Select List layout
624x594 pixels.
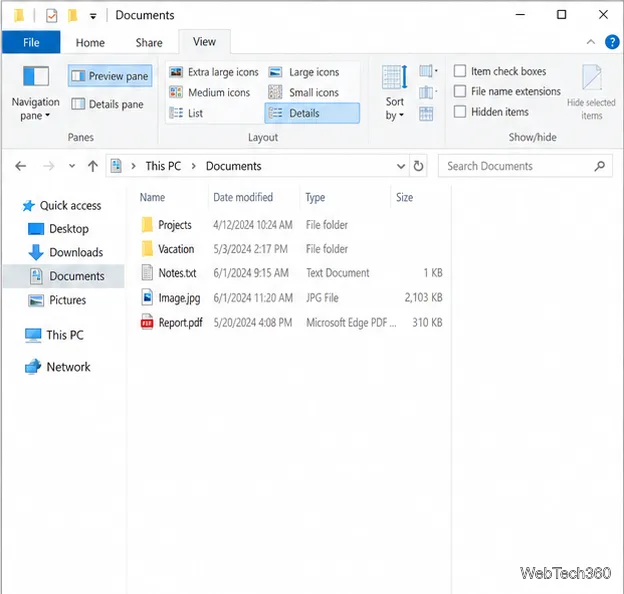click(x=186, y=113)
